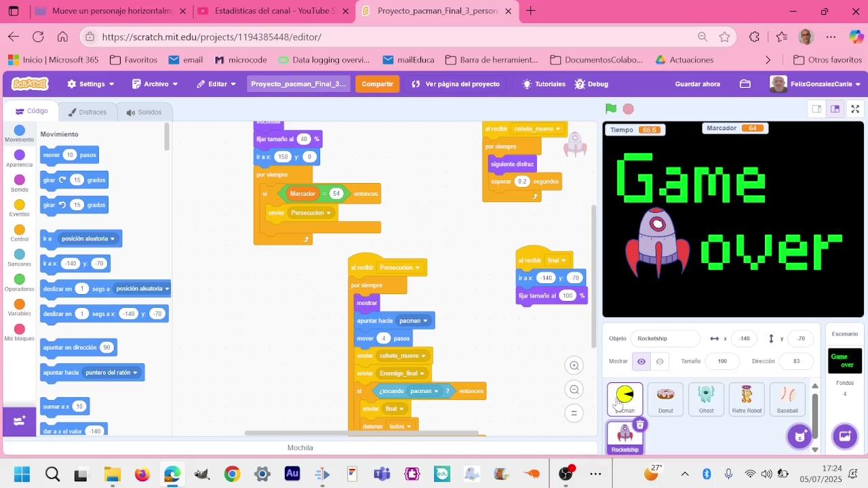Zoom out of the code workspace
The width and height of the screenshot is (868, 488).
point(574,390)
